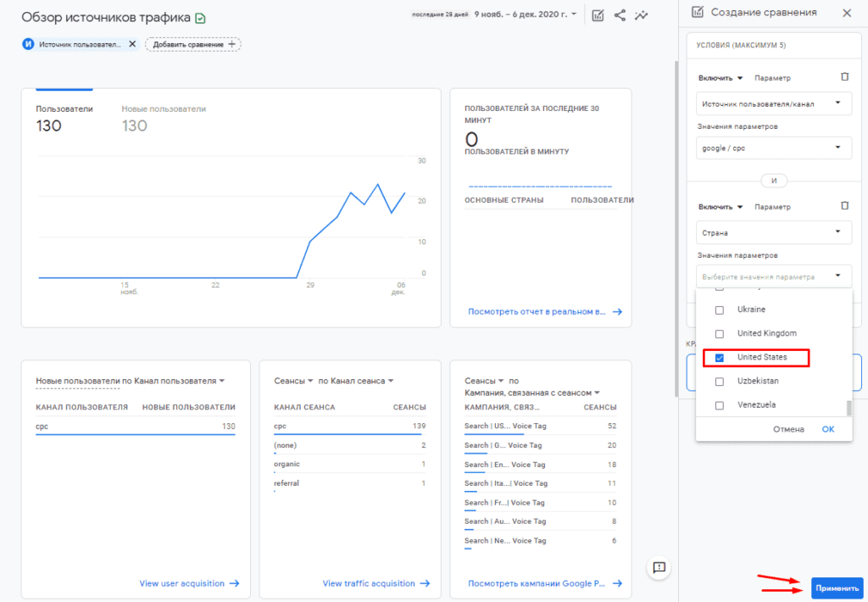
Task: Click the plus icon in Добавить сравнение
Action: coord(231,44)
